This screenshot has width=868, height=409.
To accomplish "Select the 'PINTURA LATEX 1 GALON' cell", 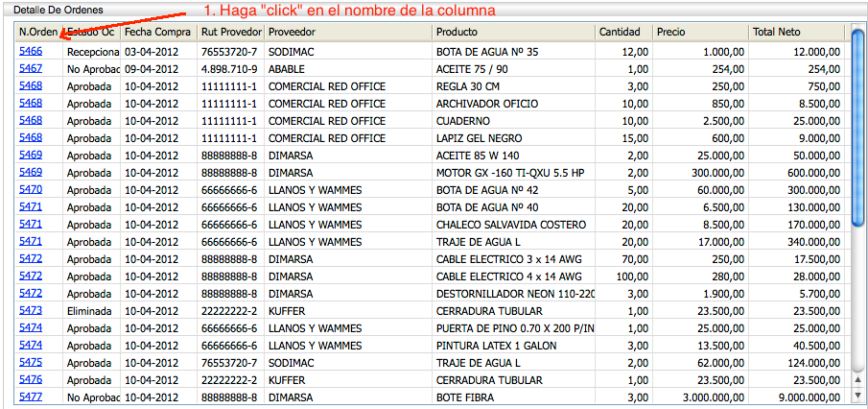I will click(x=514, y=346).
